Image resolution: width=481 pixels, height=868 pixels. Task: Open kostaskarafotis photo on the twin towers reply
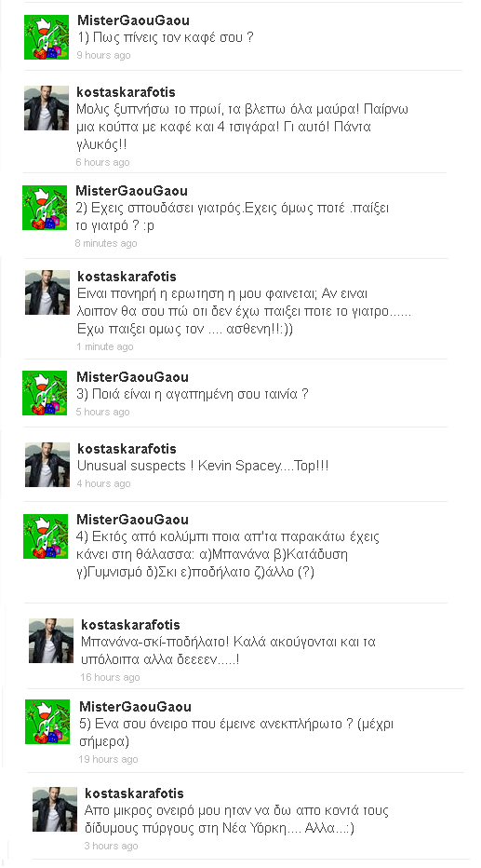(x=55, y=809)
